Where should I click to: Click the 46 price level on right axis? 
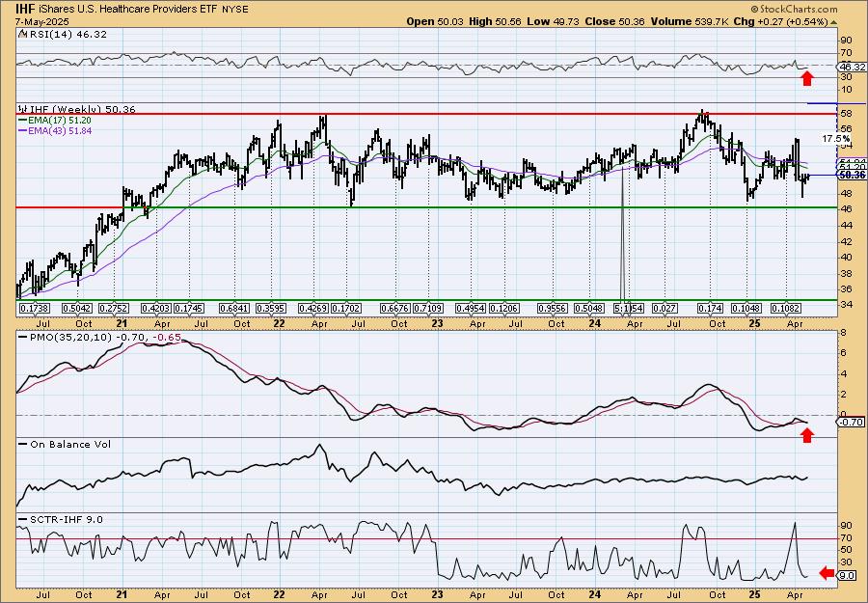[846, 209]
